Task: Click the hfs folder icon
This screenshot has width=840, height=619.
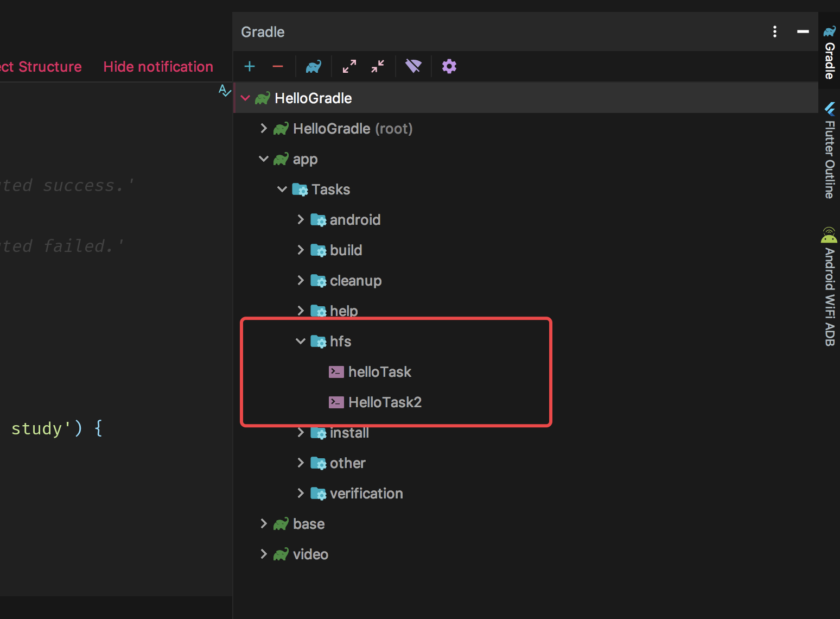Action: [319, 342]
